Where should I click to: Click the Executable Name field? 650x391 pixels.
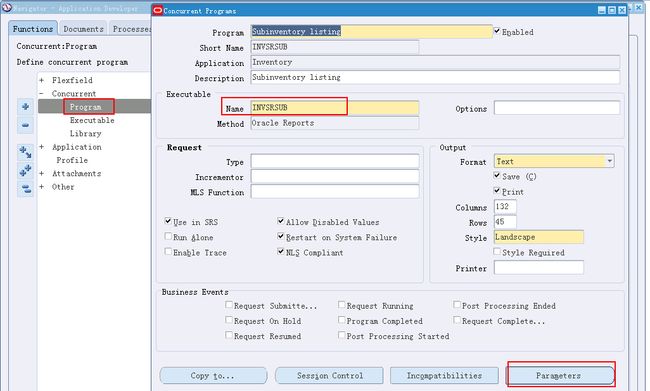335,108
